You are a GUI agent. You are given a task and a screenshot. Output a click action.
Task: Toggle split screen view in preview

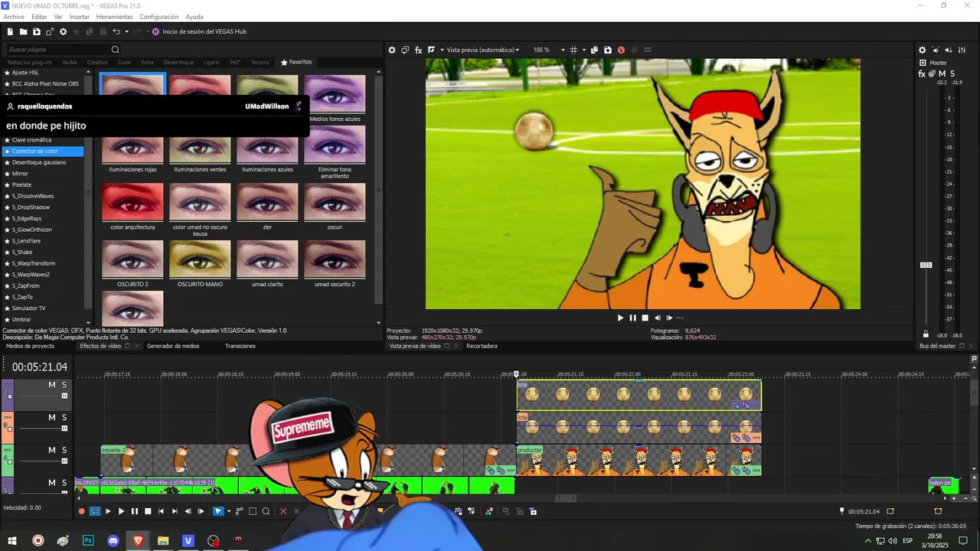tap(431, 50)
